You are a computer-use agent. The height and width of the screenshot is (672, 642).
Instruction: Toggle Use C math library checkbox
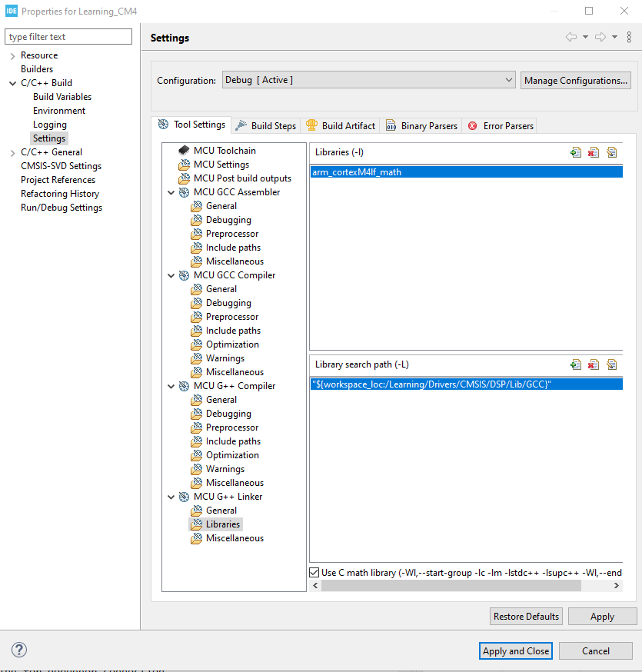pos(314,573)
